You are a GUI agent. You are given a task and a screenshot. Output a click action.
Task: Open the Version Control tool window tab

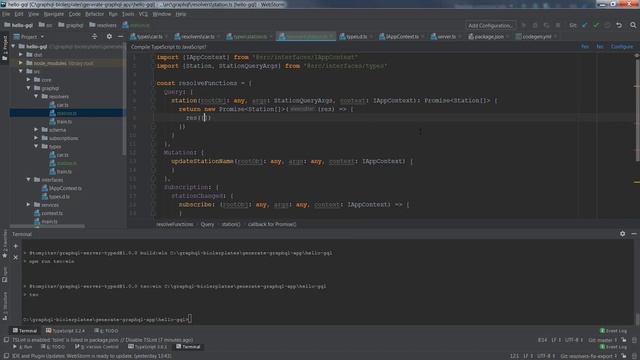[x=96, y=347]
